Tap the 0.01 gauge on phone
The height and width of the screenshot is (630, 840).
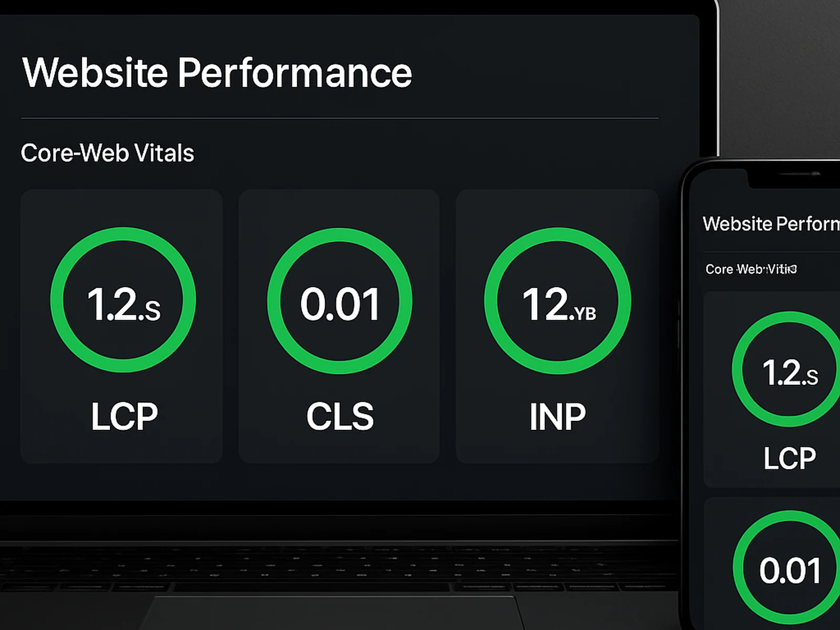pos(786,568)
